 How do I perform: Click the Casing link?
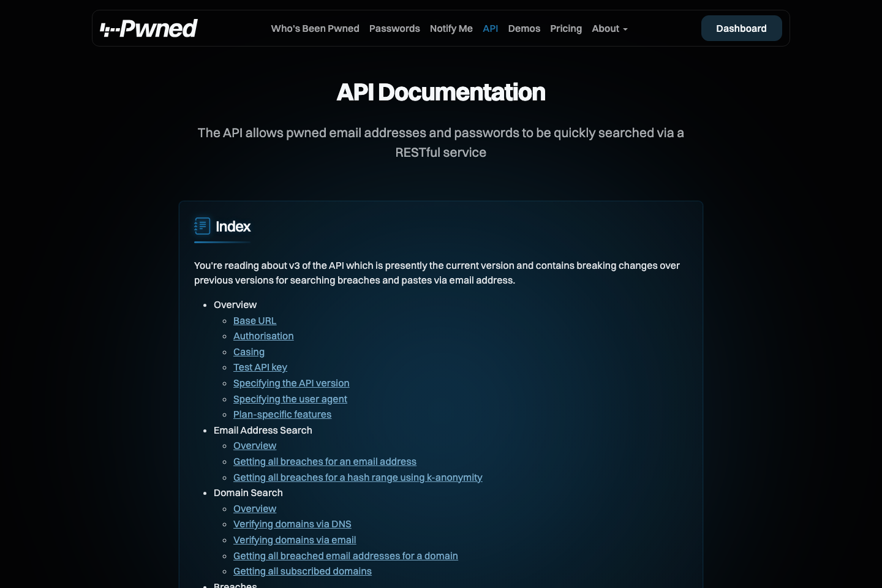[249, 352]
